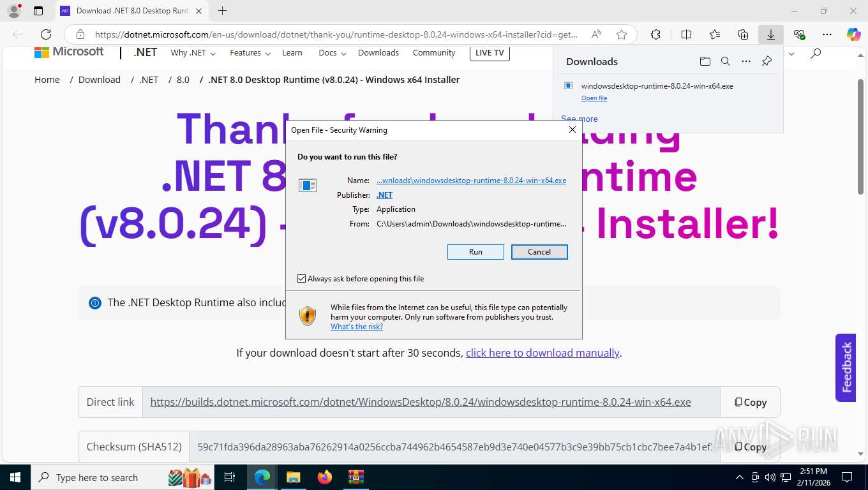The height and width of the screenshot is (490, 868).
Task: Click the Downloads toolbar icon
Action: [771, 34]
